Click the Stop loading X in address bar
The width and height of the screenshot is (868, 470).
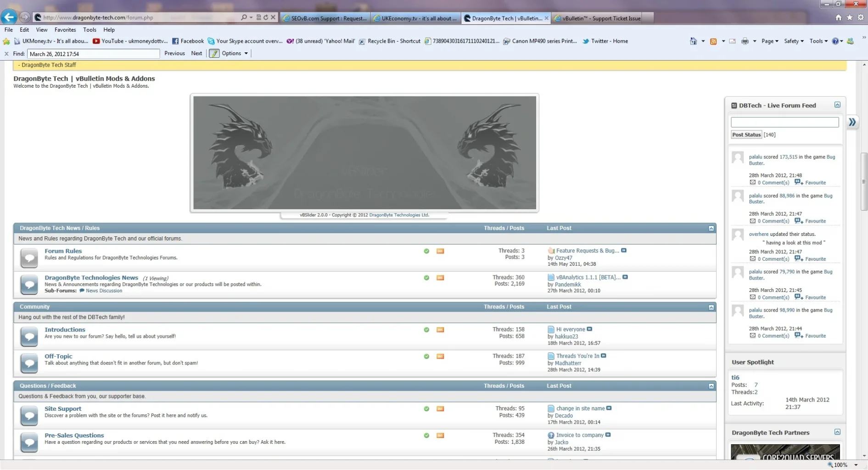[273, 17]
